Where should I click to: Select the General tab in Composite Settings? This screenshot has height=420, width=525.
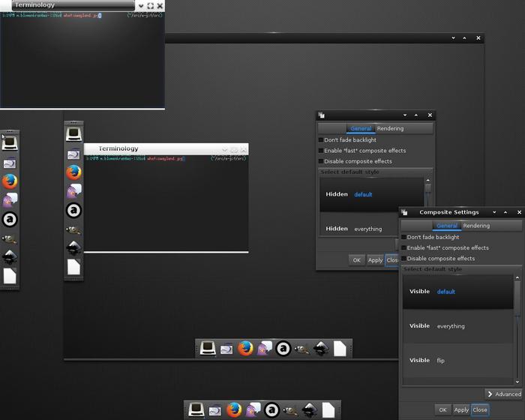[447, 226]
